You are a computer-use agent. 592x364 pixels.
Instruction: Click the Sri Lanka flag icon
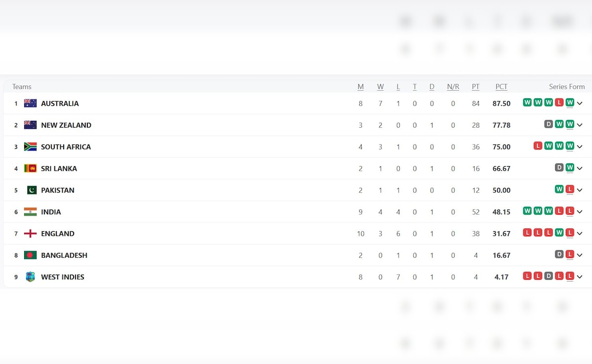[x=30, y=168]
